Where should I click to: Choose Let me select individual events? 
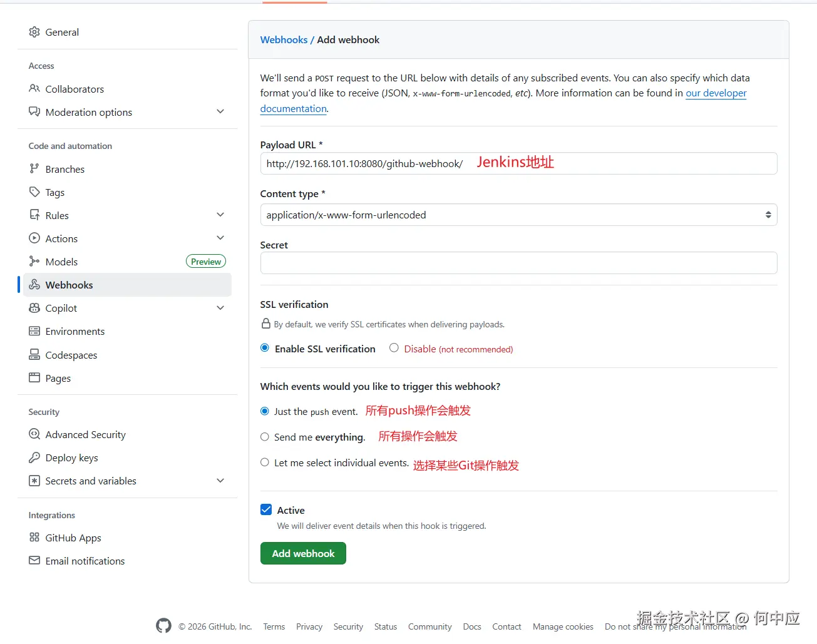(x=265, y=463)
